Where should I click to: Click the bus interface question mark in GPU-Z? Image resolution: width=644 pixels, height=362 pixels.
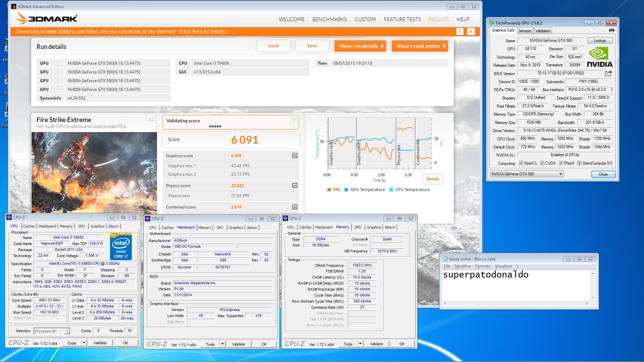pos(611,89)
